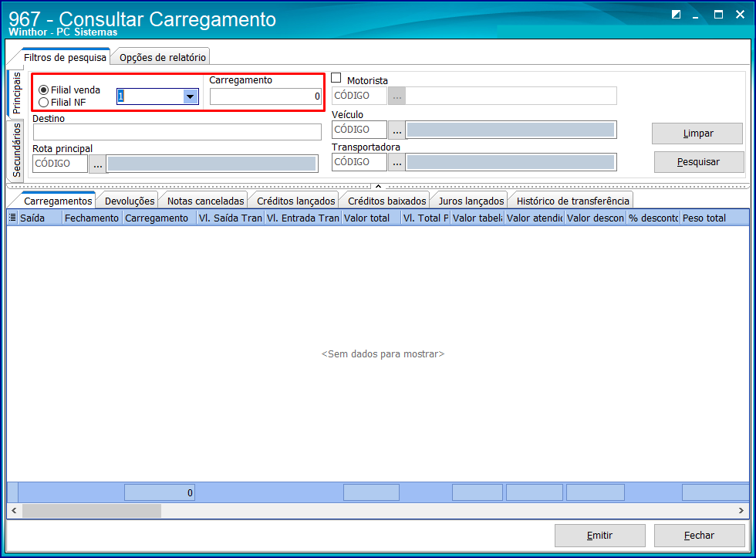Sort by the Saída column header
This screenshot has width=756, height=558.
coord(40,218)
